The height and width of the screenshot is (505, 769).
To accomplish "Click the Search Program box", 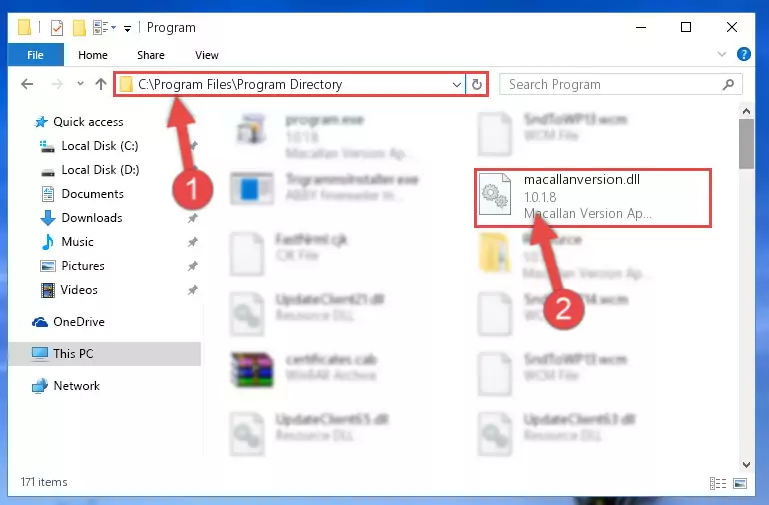I will coord(620,84).
